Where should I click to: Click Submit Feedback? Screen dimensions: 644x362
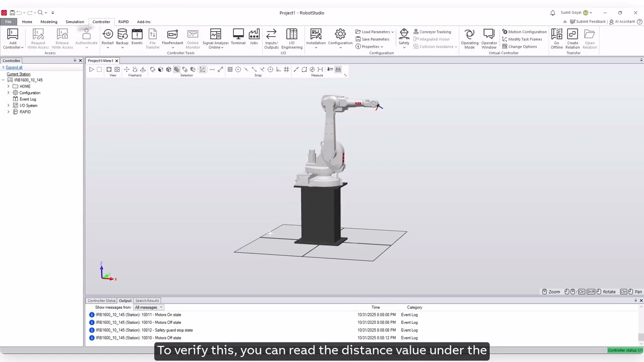click(x=588, y=22)
